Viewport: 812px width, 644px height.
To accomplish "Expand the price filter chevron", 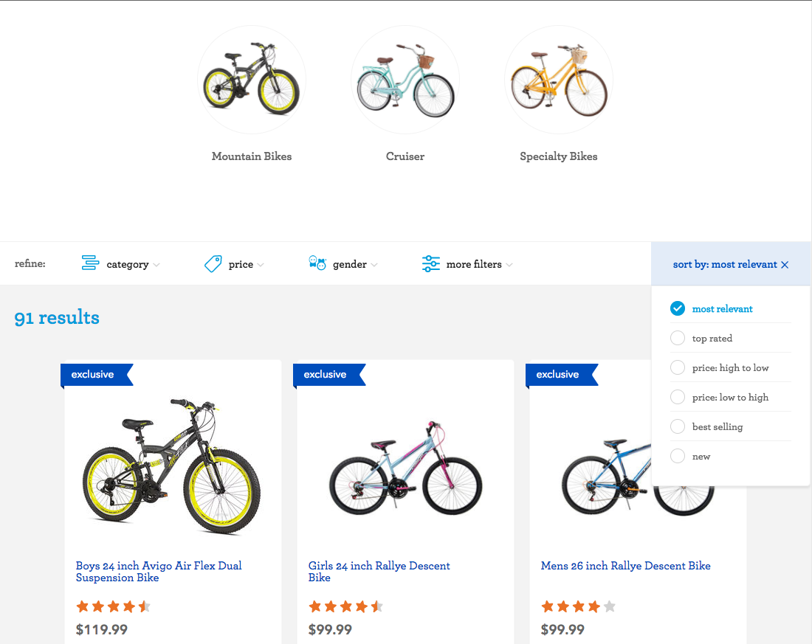I will point(261,265).
